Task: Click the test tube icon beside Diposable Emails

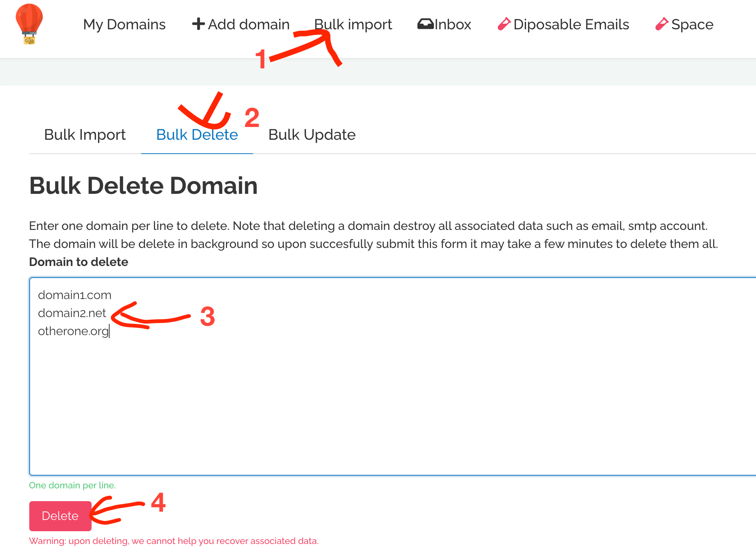Action: [504, 24]
